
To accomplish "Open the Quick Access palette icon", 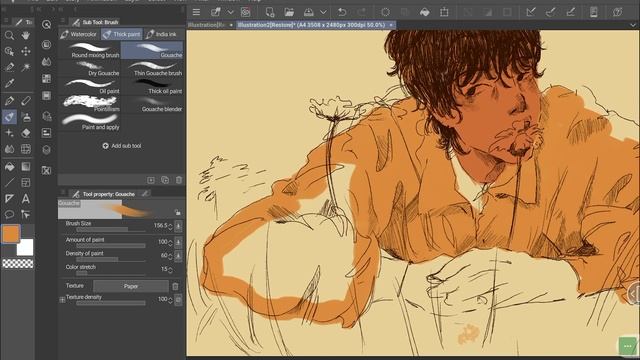I will (47, 24).
